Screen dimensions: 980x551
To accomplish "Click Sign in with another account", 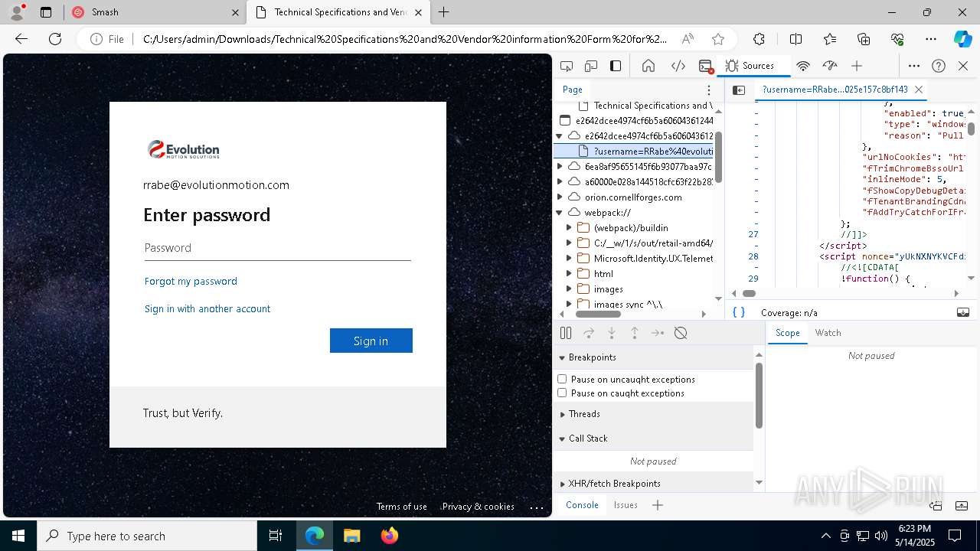I will pyautogui.click(x=207, y=308).
